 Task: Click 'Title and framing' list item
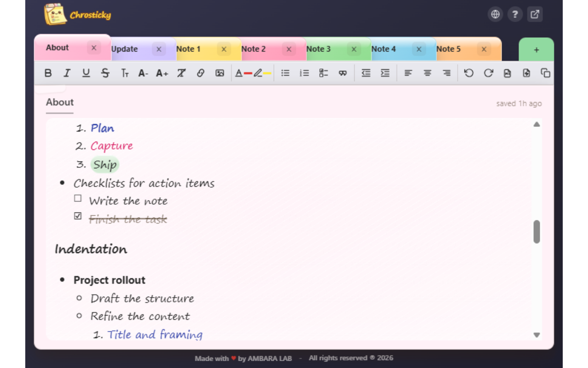[x=155, y=334]
